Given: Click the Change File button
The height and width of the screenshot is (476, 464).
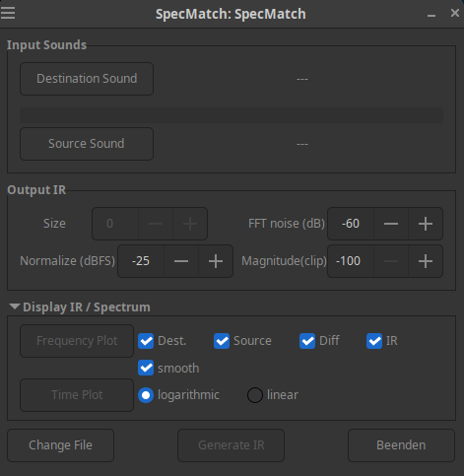Looking at the screenshot, I should click(60, 445).
